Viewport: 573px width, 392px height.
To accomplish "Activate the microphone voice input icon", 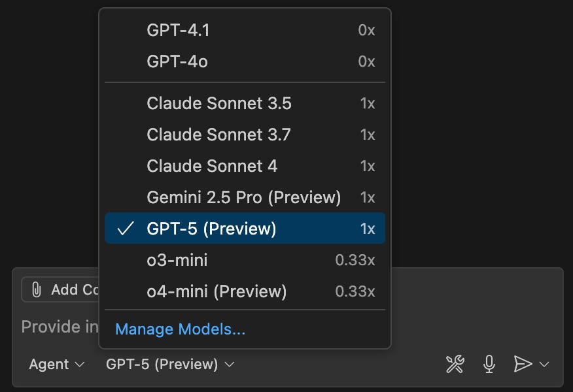I will click(489, 364).
